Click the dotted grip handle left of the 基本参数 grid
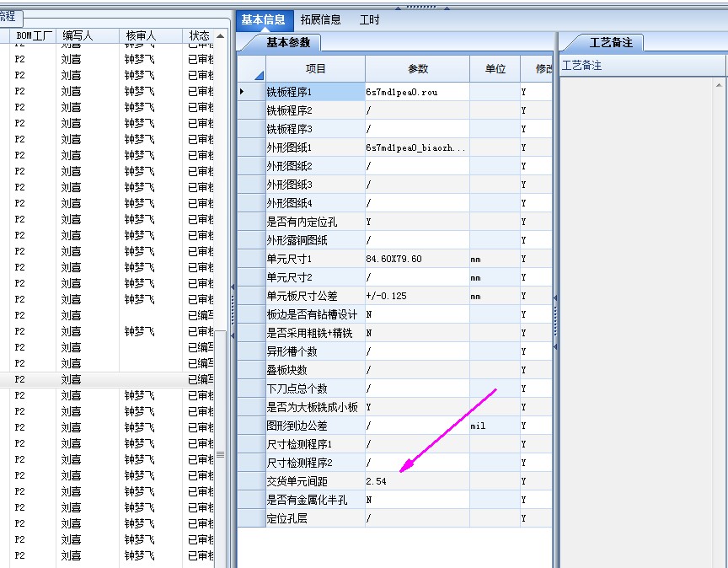Image resolution: width=728 pixels, height=568 pixels. (233, 310)
